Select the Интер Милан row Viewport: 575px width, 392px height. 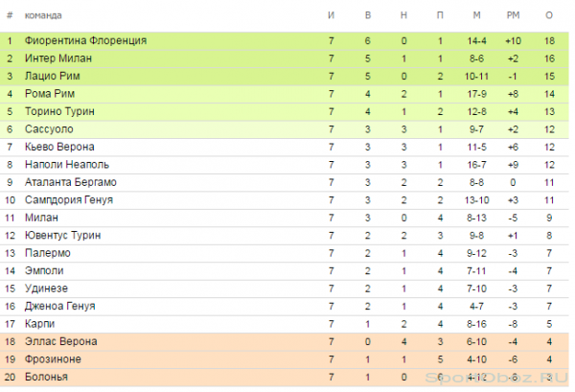tap(285, 58)
